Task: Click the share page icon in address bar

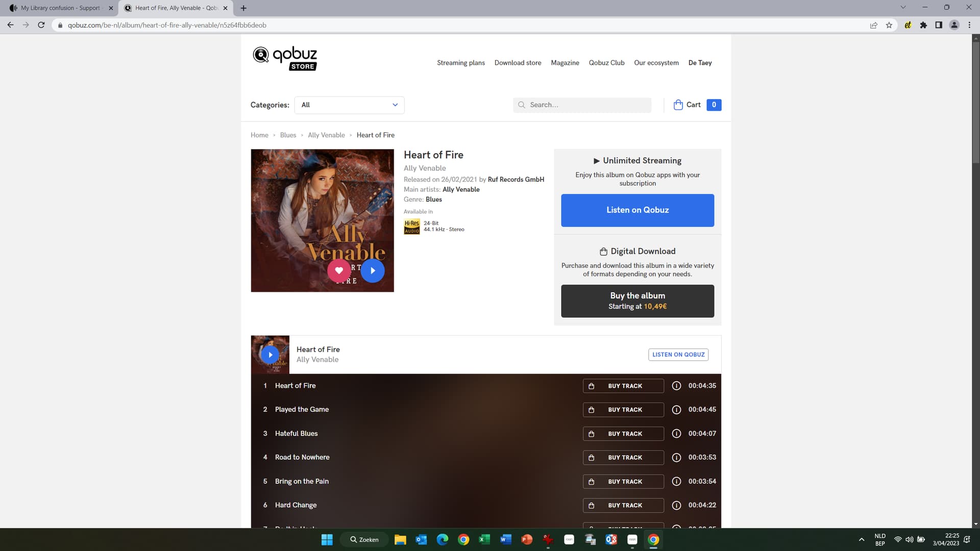Action: click(x=873, y=25)
